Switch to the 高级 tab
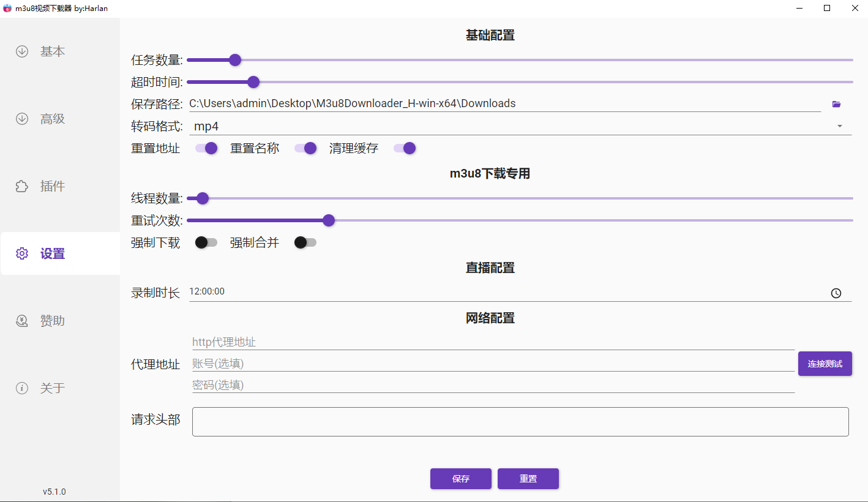The image size is (868, 502). (60, 119)
